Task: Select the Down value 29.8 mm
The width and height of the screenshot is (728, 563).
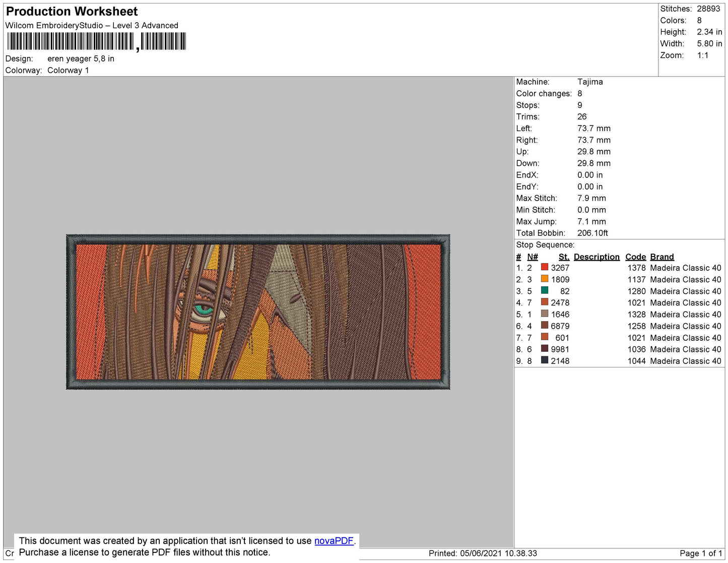Action: 594,163
